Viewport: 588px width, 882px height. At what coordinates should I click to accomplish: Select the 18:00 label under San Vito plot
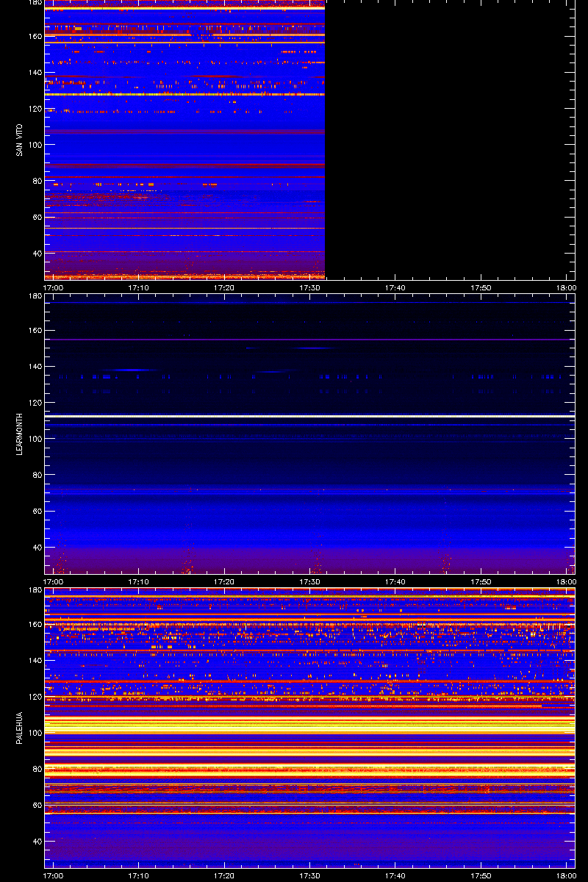pyautogui.click(x=566, y=287)
